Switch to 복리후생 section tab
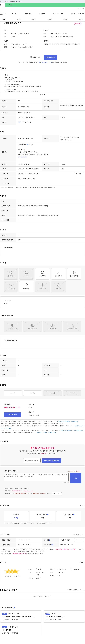 coord(50,19)
